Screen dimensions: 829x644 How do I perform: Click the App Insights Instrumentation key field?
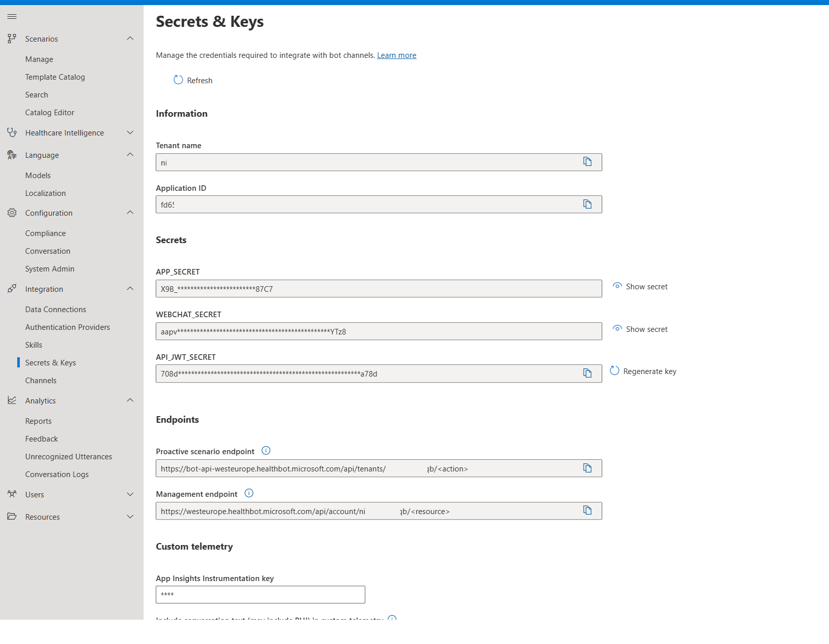point(260,594)
